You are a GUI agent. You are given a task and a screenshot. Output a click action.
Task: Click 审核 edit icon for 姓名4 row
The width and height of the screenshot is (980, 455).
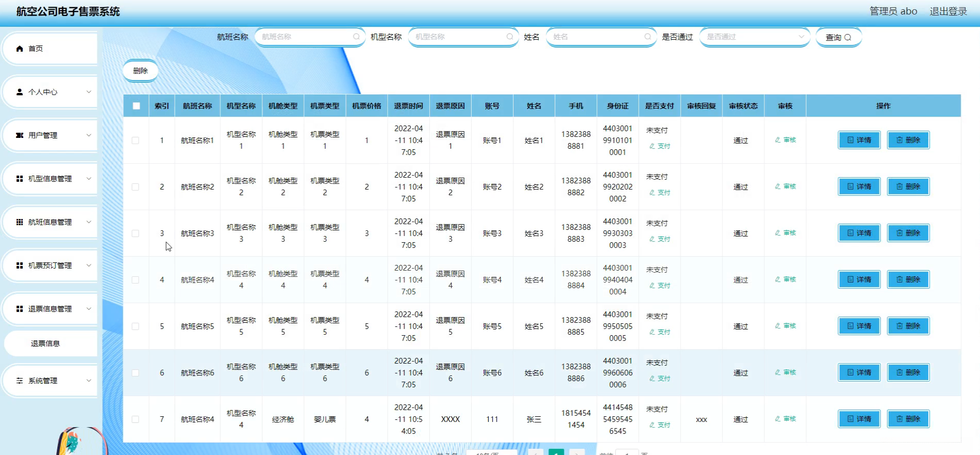(778, 279)
